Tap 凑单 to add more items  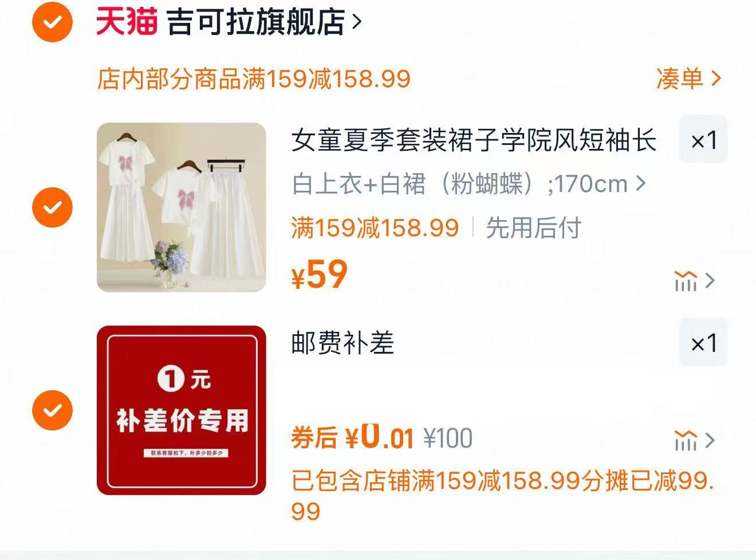tap(679, 79)
